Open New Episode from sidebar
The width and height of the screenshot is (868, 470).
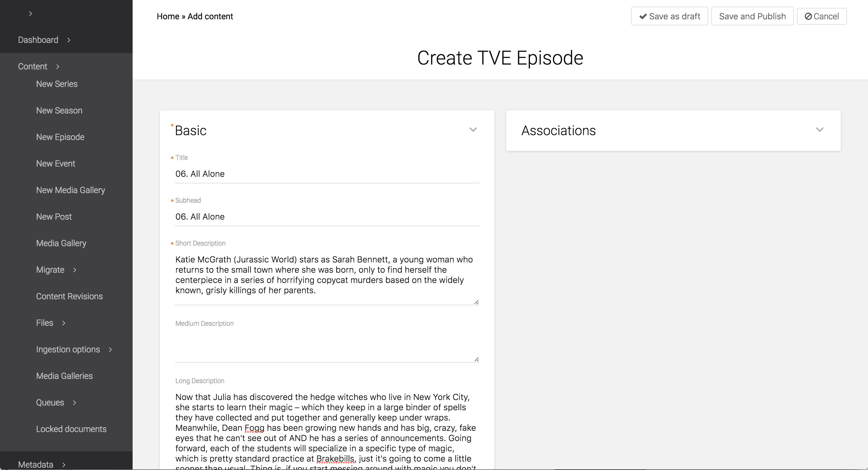pos(60,137)
